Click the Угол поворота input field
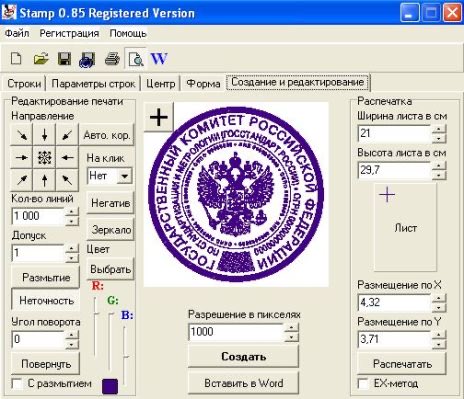The width and height of the screenshot is (464, 399). 38,339
